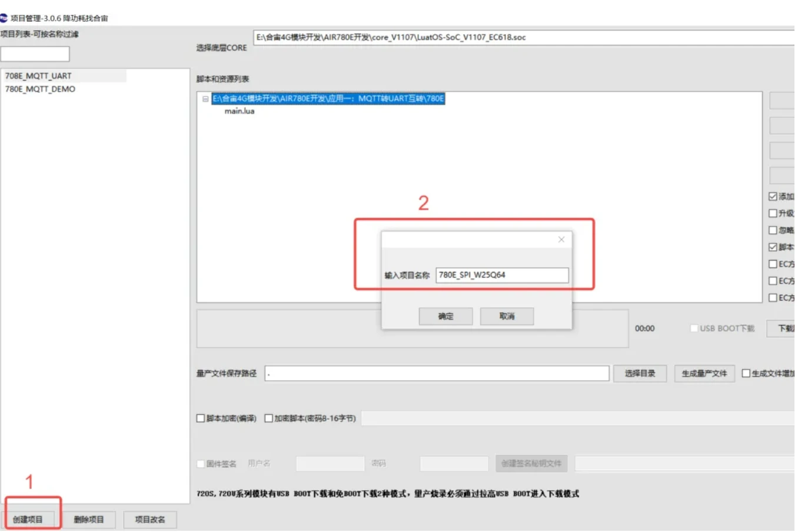
Task: Click the 选择底层CORE path field
Action: (524, 38)
